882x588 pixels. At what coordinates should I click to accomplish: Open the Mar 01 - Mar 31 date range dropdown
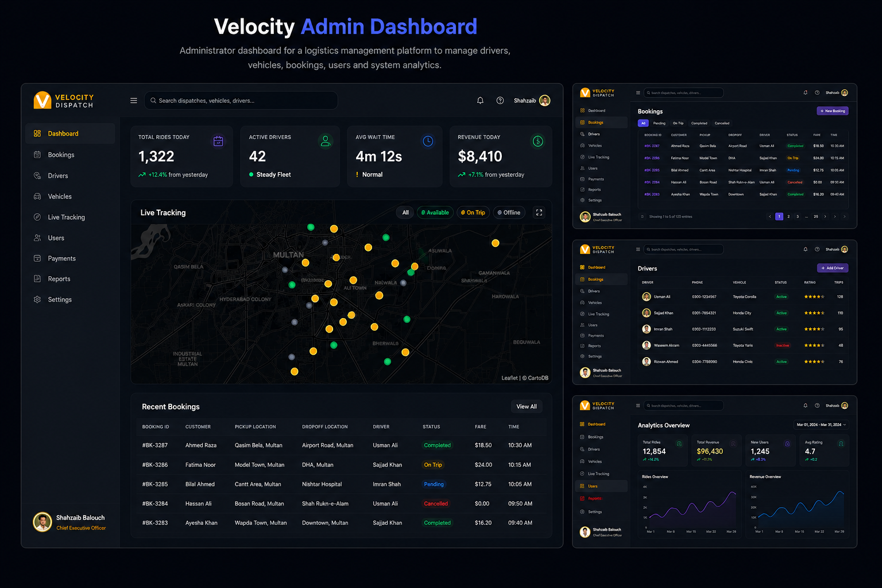coord(821,425)
